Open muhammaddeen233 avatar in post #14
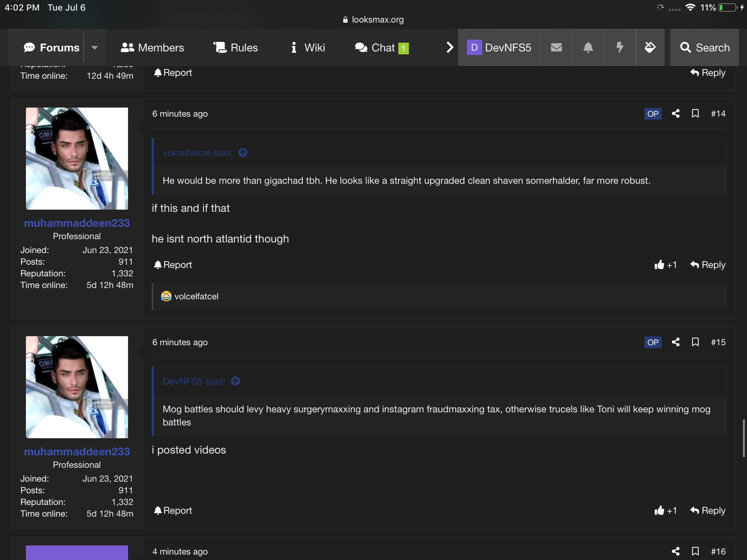This screenshot has height=560, width=747. tap(77, 159)
